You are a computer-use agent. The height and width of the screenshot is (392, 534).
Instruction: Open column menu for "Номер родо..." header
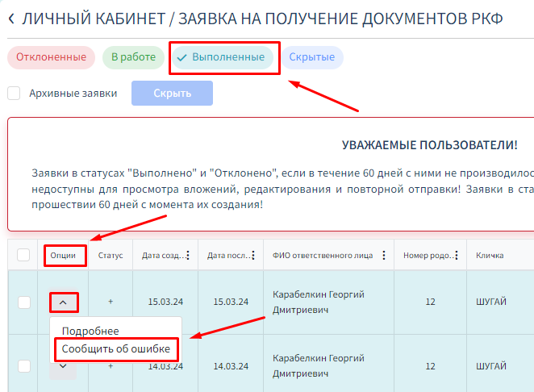[x=456, y=256]
